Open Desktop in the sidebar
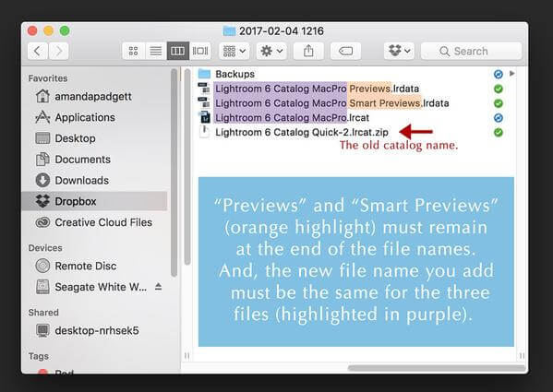The height and width of the screenshot is (392, 553). 94,138
